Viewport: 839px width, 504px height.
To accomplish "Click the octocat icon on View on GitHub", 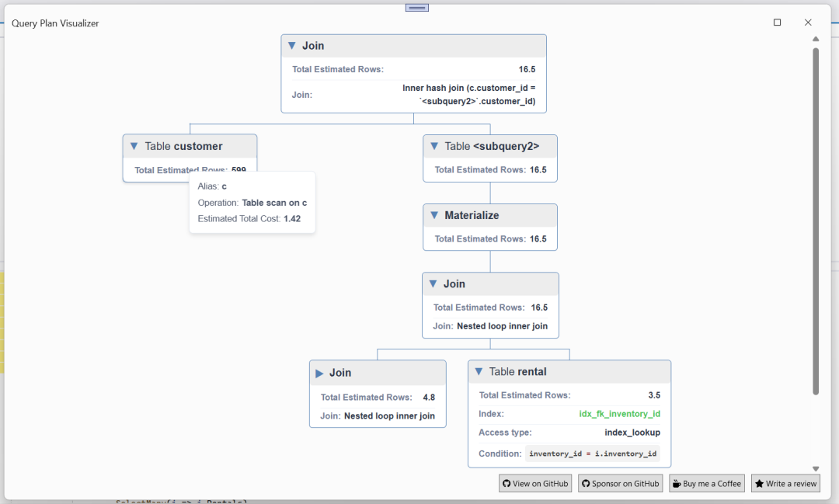I will (507, 483).
